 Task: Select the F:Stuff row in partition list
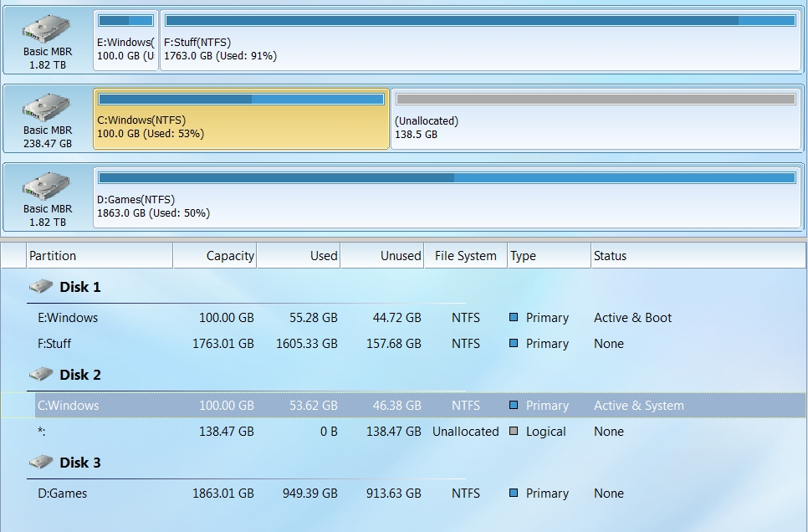click(403, 343)
